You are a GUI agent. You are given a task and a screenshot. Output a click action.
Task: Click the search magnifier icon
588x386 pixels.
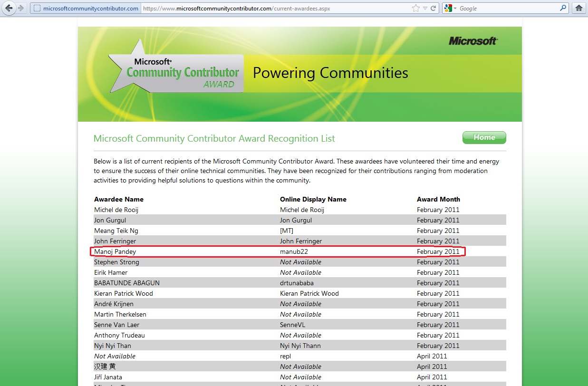[x=563, y=8]
